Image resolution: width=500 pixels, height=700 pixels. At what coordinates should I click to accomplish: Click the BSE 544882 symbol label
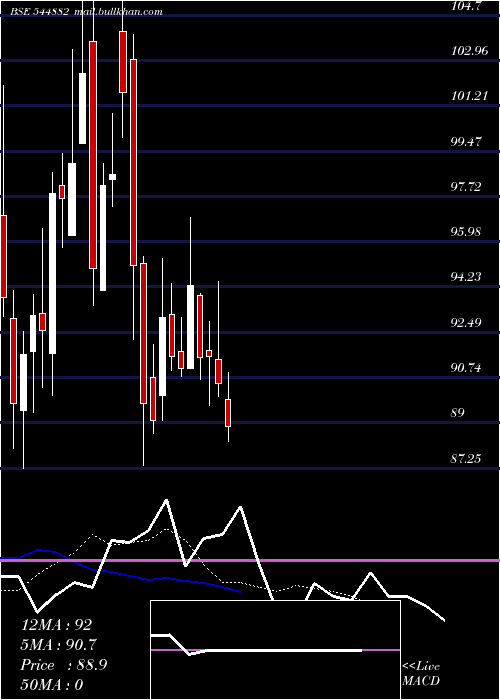(x=41, y=12)
